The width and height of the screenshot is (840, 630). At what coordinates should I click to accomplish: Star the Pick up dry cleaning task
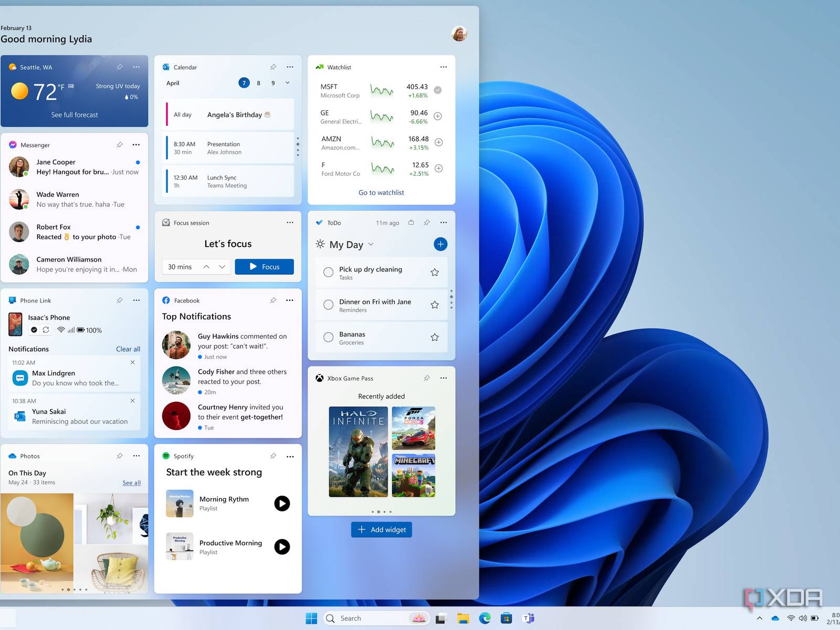click(435, 272)
